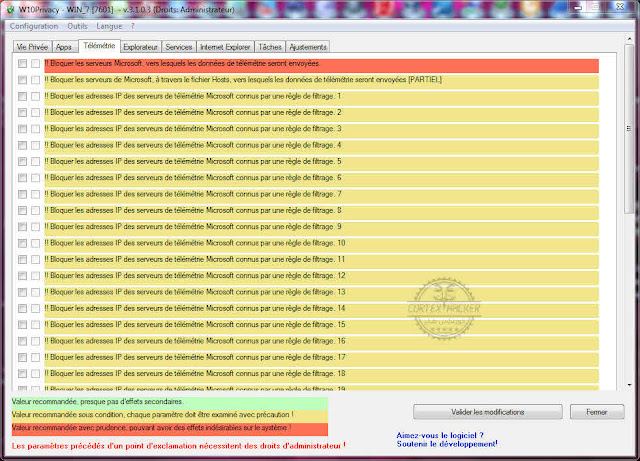The width and height of the screenshot is (640, 461).
Task: Tick the right checkbox of the fichier Hosts [PARTIEL] row
Action: [36, 80]
